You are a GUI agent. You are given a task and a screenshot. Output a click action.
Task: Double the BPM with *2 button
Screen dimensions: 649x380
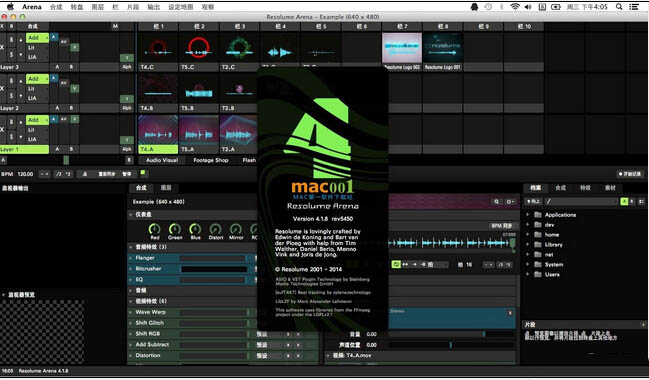click(x=68, y=174)
